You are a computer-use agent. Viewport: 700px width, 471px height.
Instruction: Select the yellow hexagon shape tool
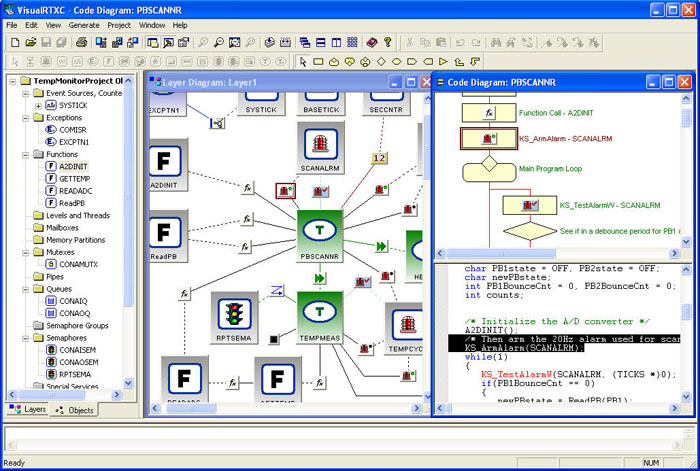click(x=396, y=62)
